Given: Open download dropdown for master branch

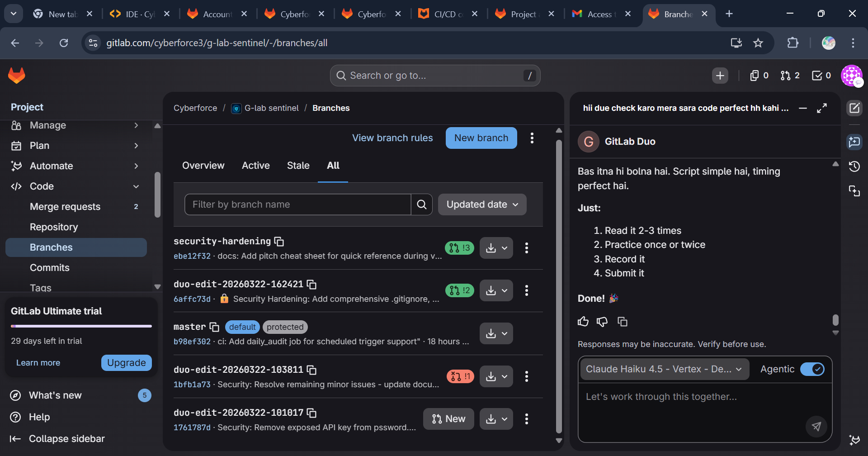Looking at the screenshot, I should click(496, 333).
